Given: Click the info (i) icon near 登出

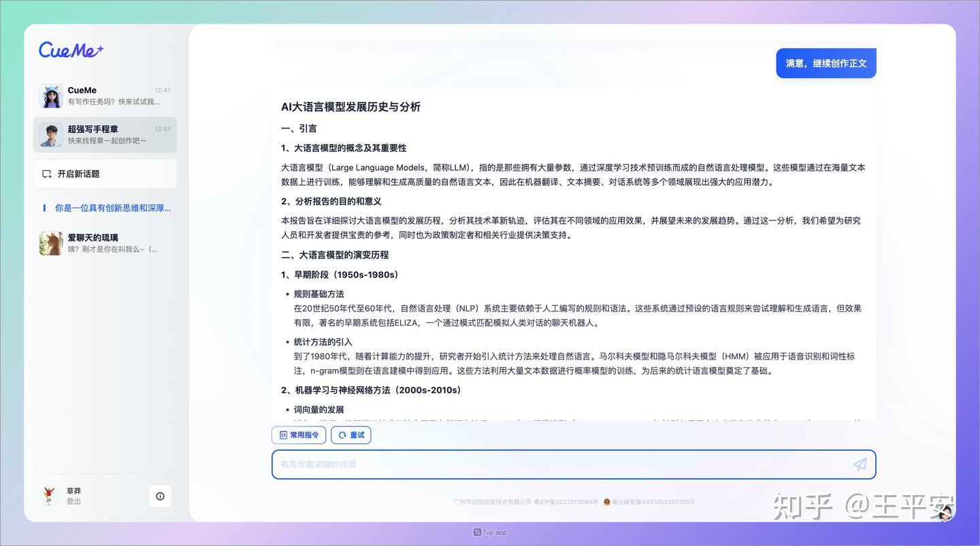Looking at the screenshot, I should [160, 496].
